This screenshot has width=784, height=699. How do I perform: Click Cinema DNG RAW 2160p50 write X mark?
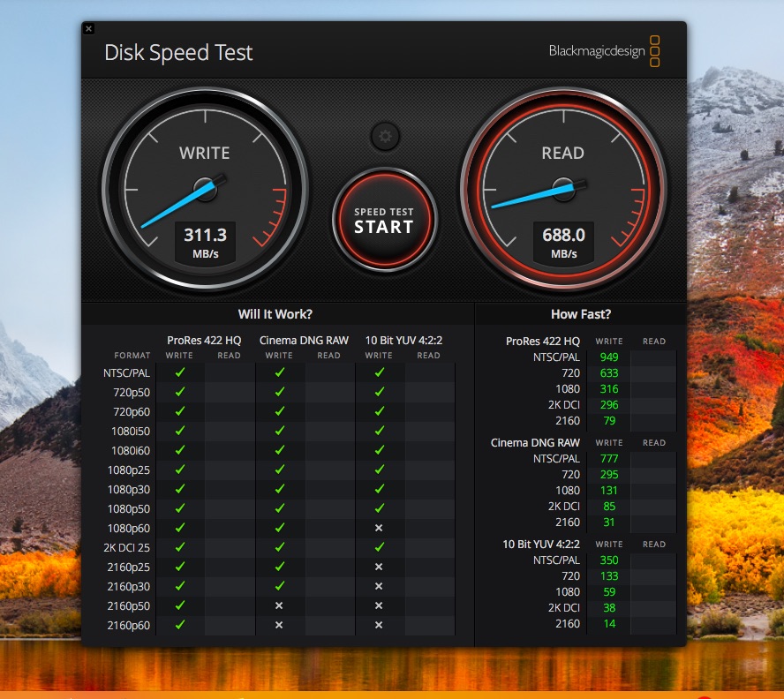tap(279, 605)
